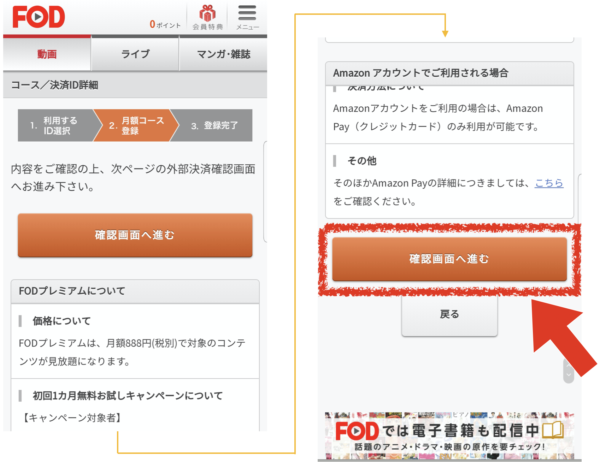This screenshot has width=600, height=462.
Task: Click the right screen scrollbar handle
Action: click(568, 371)
